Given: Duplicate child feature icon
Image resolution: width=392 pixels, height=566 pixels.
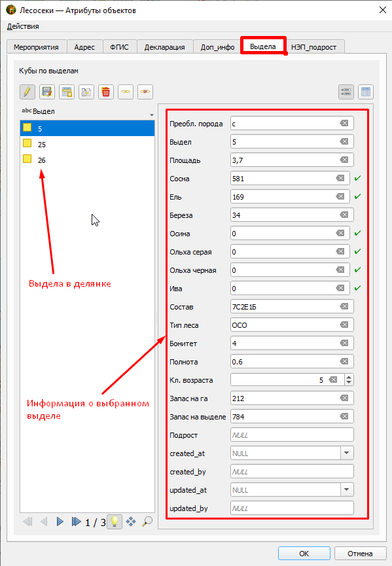Looking at the screenshot, I should click(86, 92).
